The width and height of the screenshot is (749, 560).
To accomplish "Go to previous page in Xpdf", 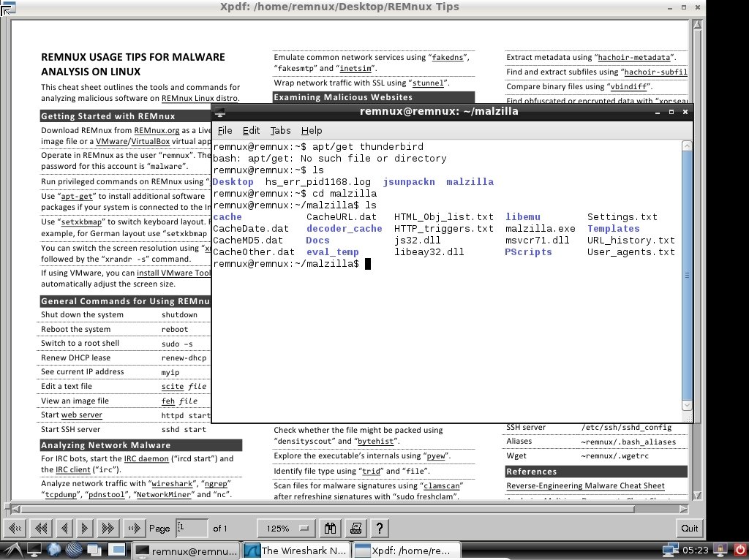I will [64, 528].
